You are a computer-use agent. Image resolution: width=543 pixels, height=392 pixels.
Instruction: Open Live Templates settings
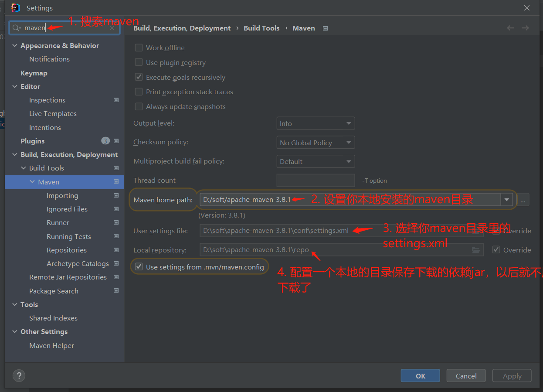pyautogui.click(x=53, y=113)
